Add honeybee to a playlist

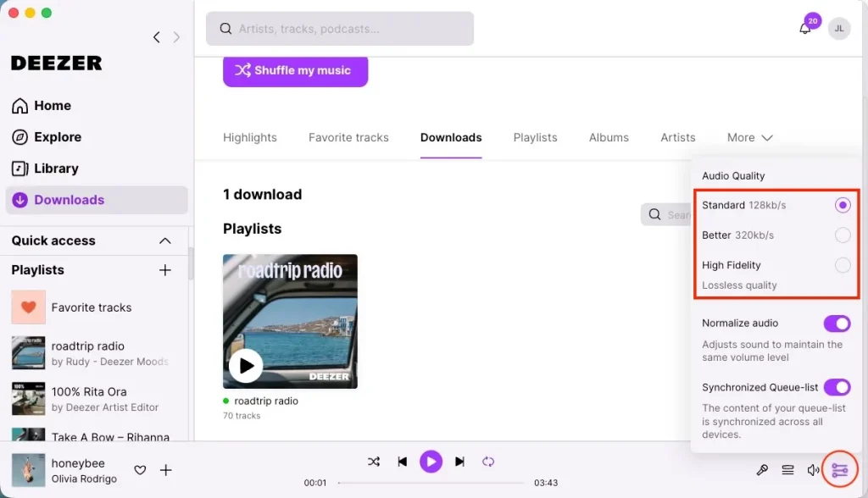pyautogui.click(x=165, y=470)
